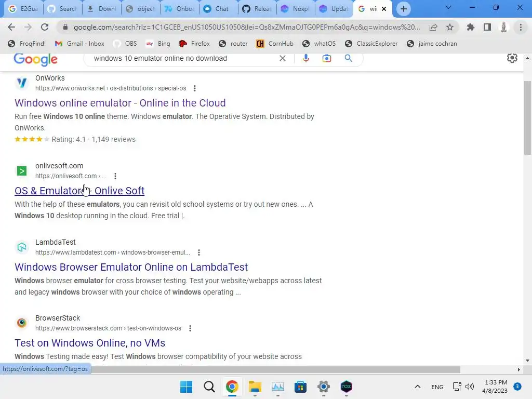This screenshot has height=399, width=532.
Task: Open the Windows Start menu
Action: [x=186, y=387]
